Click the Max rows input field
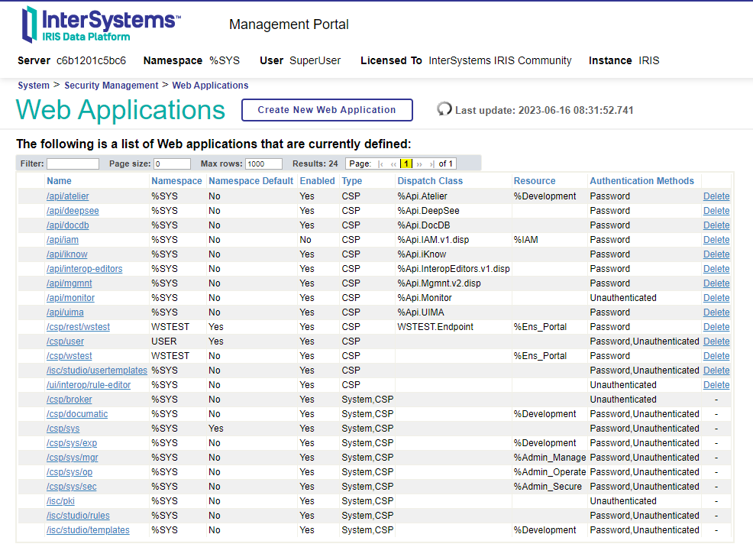Viewport: 753px width, 560px height. (263, 163)
